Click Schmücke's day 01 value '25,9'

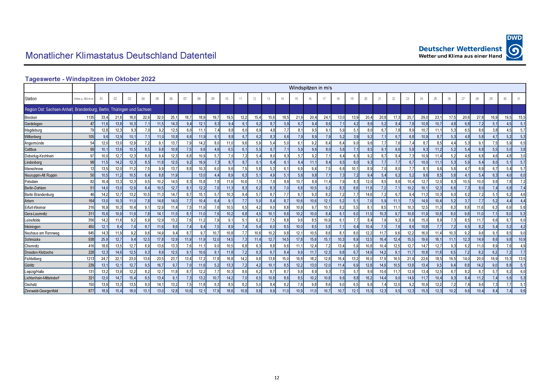point(105,239)
